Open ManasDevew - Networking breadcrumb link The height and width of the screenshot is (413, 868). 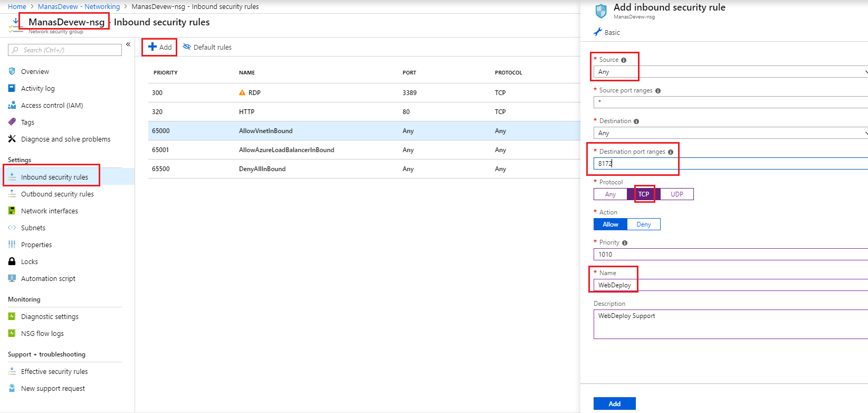[79, 6]
